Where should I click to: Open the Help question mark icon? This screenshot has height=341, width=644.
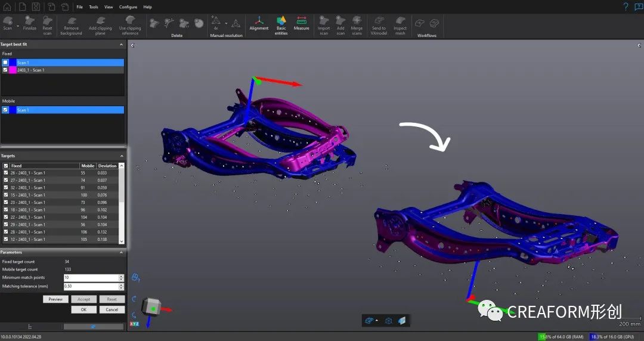(626, 7)
